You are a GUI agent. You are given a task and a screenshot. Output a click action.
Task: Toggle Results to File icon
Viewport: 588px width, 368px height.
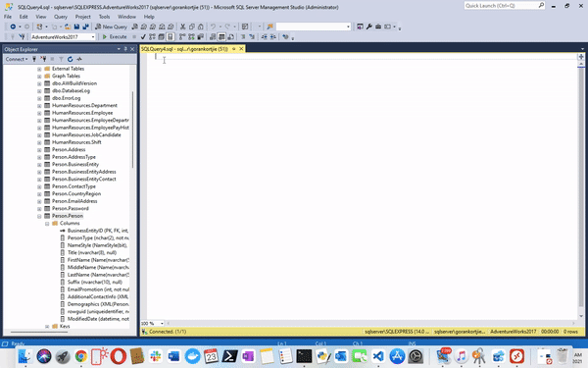click(230, 37)
